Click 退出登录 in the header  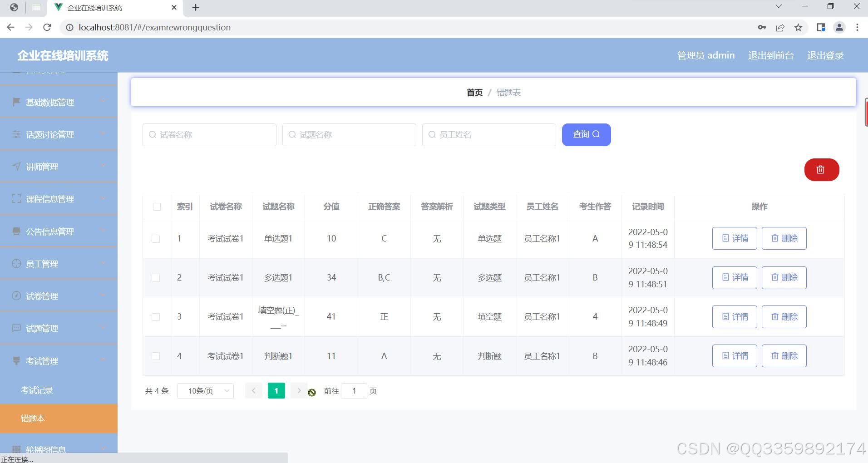pyautogui.click(x=825, y=55)
